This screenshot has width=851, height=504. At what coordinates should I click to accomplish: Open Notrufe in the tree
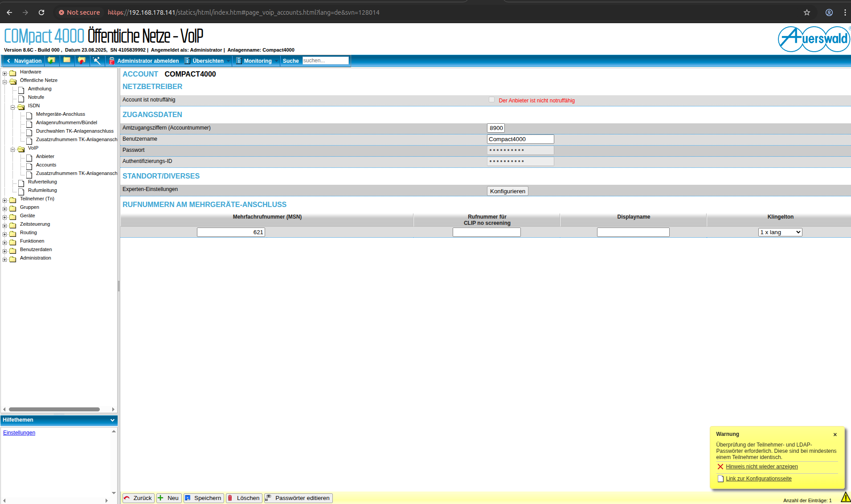pos(36,97)
